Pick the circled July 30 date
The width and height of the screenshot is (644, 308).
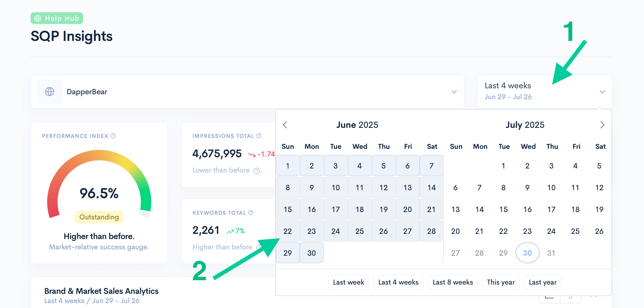(x=528, y=253)
